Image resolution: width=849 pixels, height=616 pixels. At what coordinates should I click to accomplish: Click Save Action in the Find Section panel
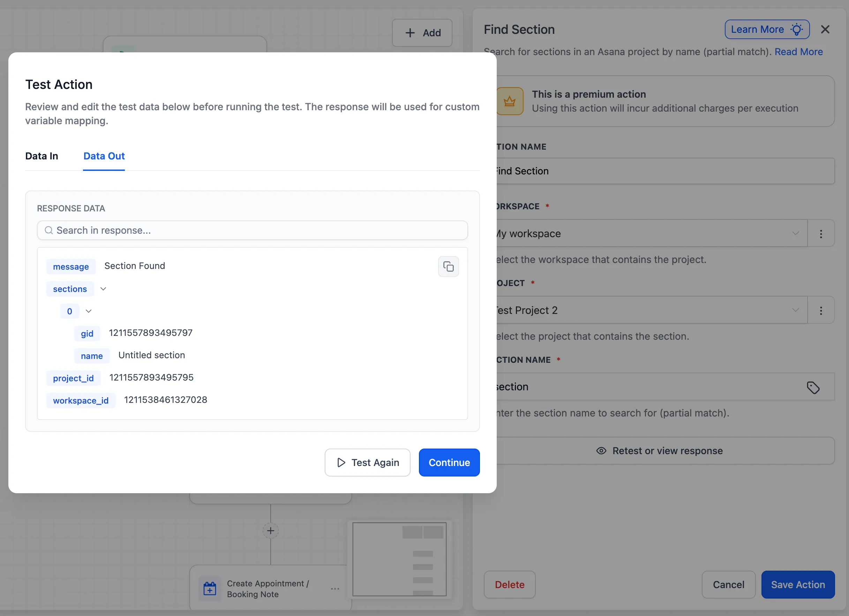click(798, 585)
